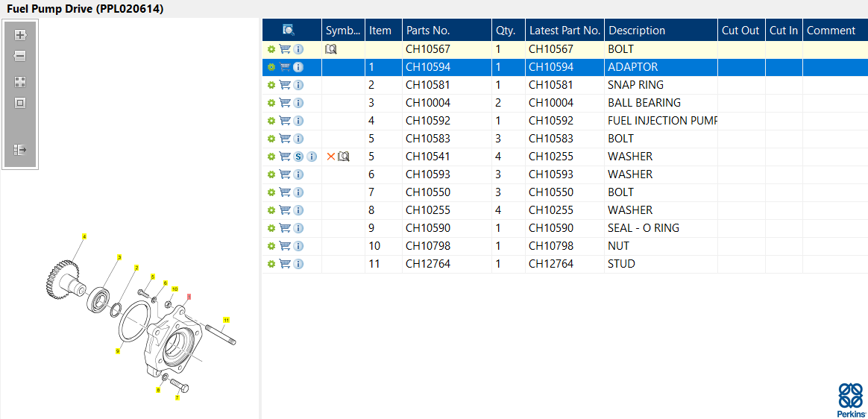Click the Perkins logo
Image resolution: width=868 pixels, height=419 pixels.
[851, 400]
